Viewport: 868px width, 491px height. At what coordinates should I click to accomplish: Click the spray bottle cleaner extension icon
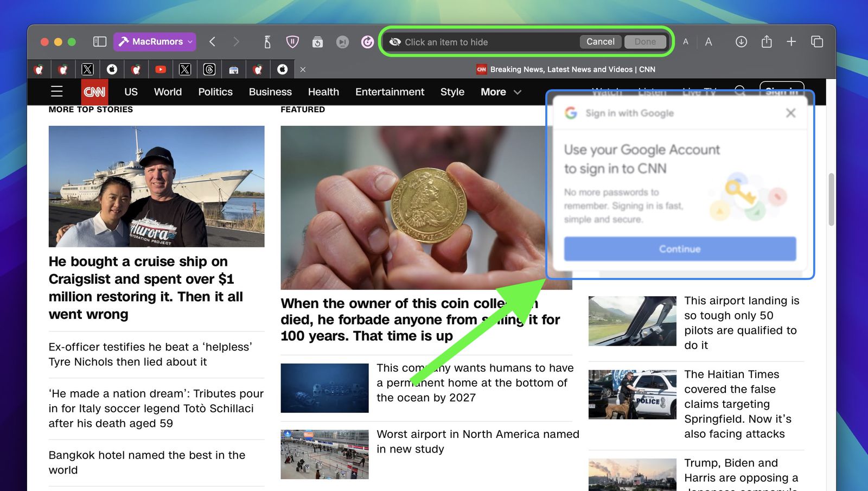(x=267, y=42)
